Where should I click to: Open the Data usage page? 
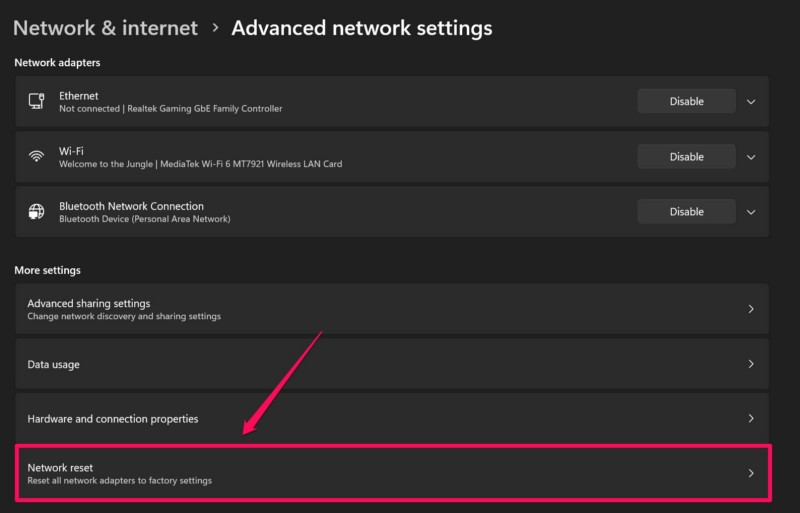click(x=54, y=364)
